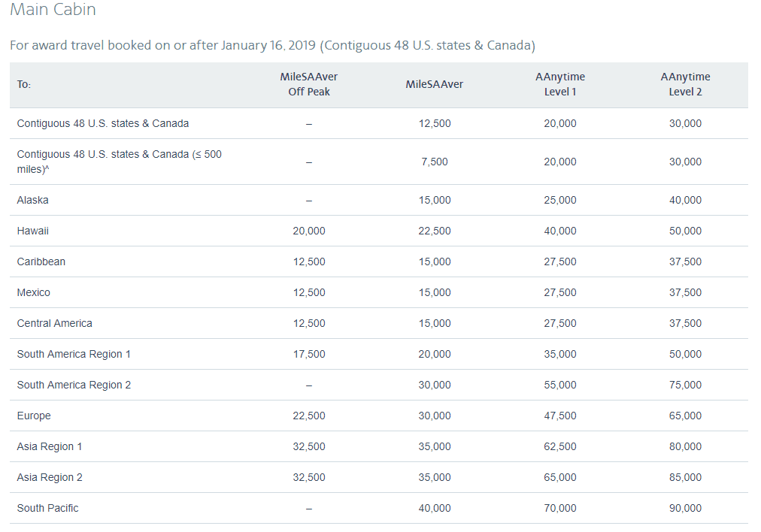Screen dimensions: 761x532
Task: Select the South Pacific destination link
Action: coord(47,508)
